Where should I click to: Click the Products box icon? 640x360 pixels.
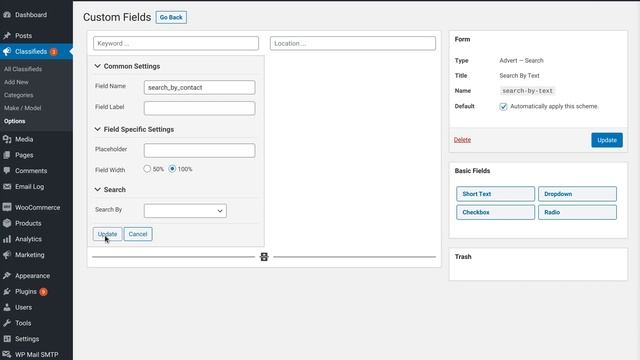click(7, 223)
